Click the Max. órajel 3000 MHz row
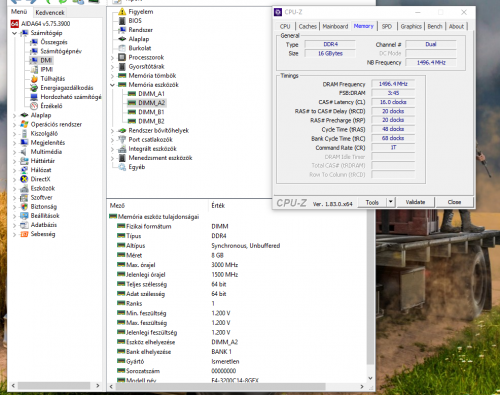500x395 pixels. coord(238,265)
